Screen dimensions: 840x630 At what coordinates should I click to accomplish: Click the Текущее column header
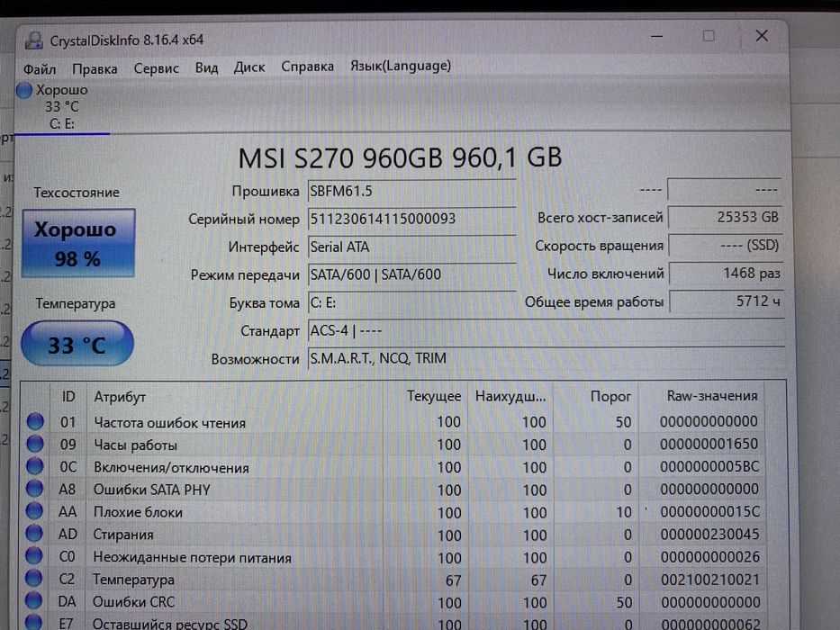433,396
